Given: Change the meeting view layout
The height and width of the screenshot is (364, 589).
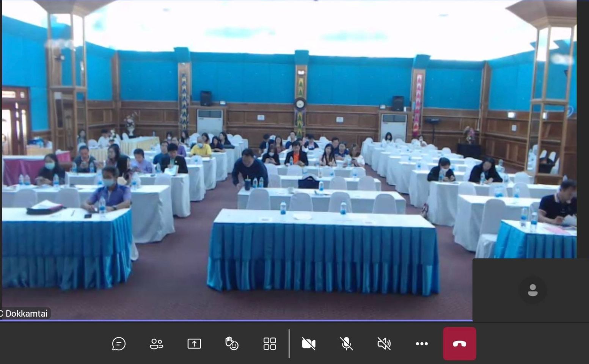Looking at the screenshot, I should coord(270,344).
